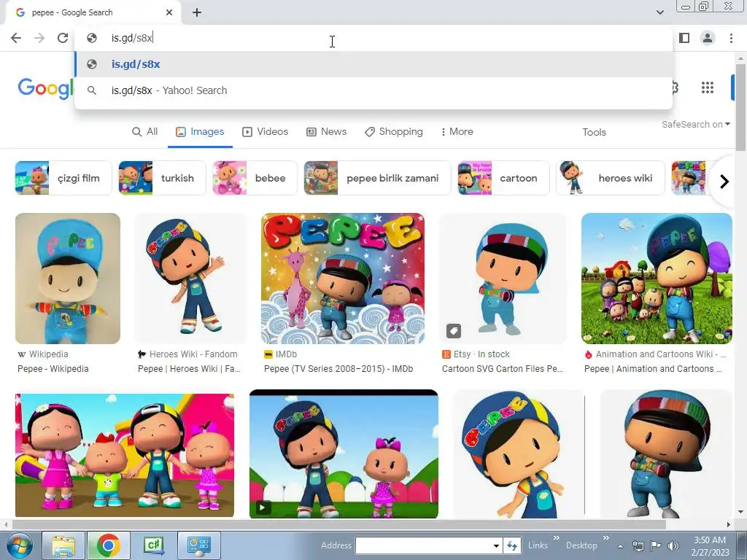The image size is (747, 560).
Task: Open Chrome three-dot menu
Action: (x=731, y=38)
